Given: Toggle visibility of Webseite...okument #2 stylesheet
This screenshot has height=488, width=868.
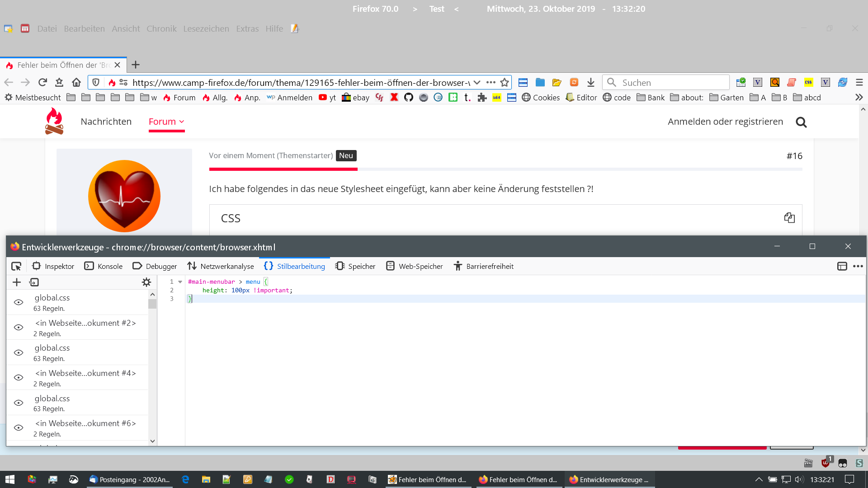Looking at the screenshot, I should click(x=19, y=328).
